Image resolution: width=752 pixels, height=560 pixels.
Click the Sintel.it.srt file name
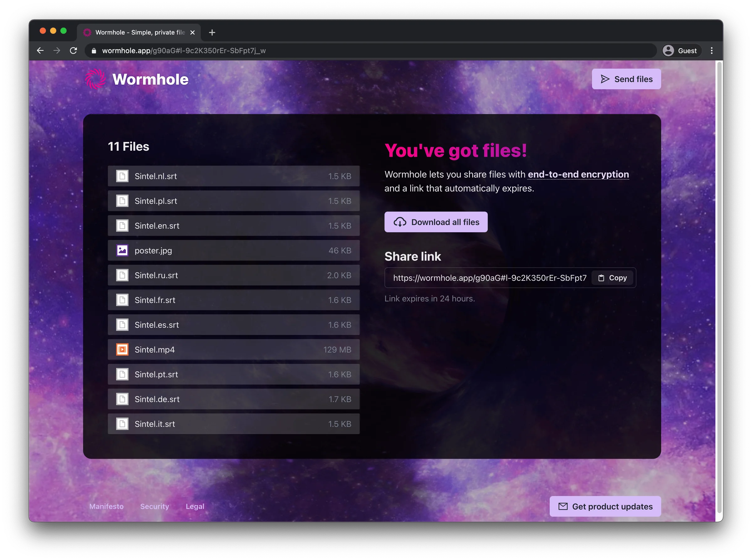tap(154, 424)
